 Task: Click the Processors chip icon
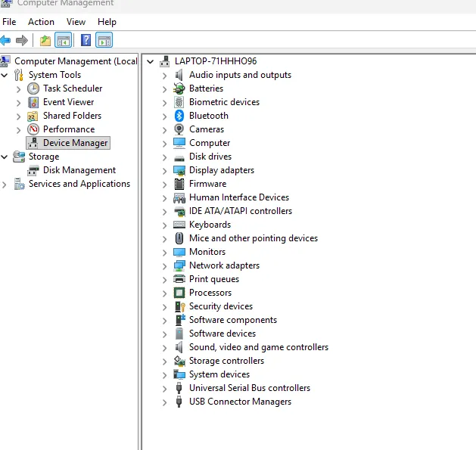(x=179, y=293)
